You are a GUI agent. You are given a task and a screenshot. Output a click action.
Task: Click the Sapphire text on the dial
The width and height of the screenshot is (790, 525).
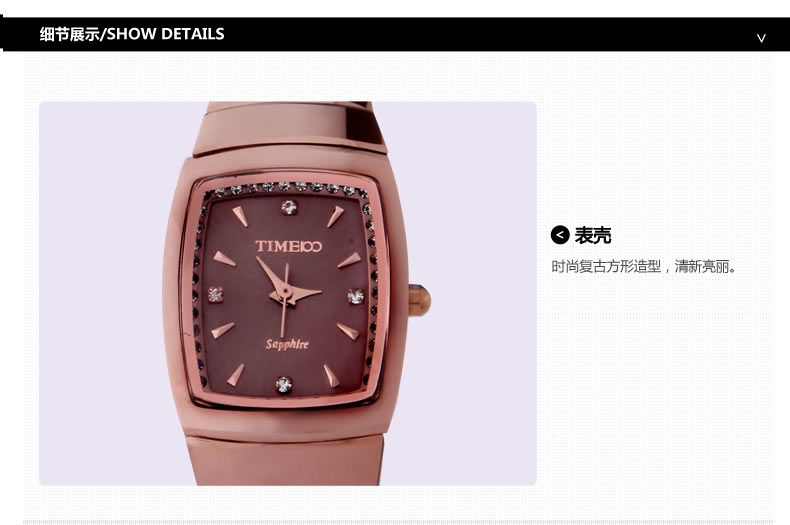coord(287,344)
